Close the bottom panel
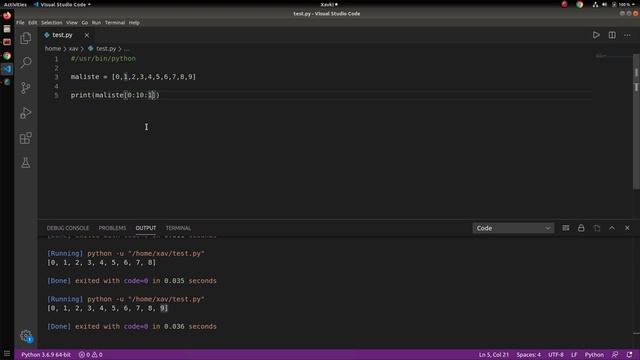The height and width of the screenshot is (360, 640). pos(627,228)
